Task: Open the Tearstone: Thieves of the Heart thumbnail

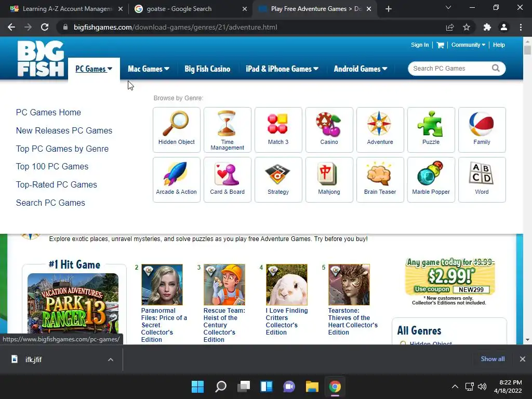Action: [x=349, y=285]
